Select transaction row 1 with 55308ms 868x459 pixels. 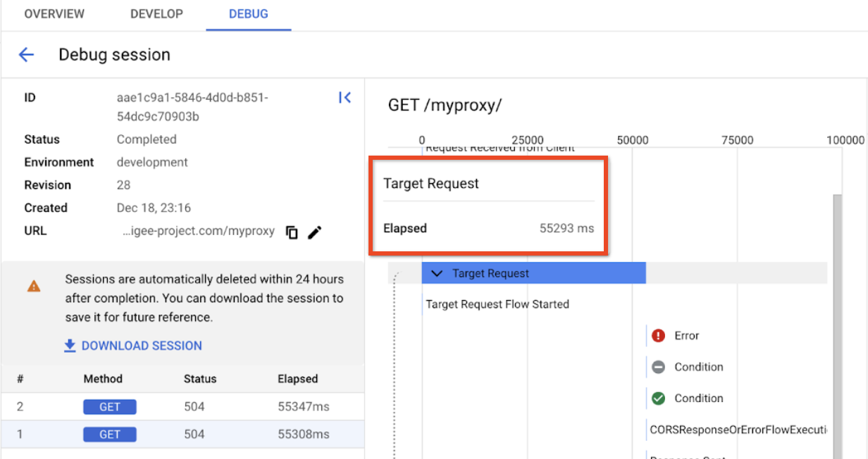(182, 434)
